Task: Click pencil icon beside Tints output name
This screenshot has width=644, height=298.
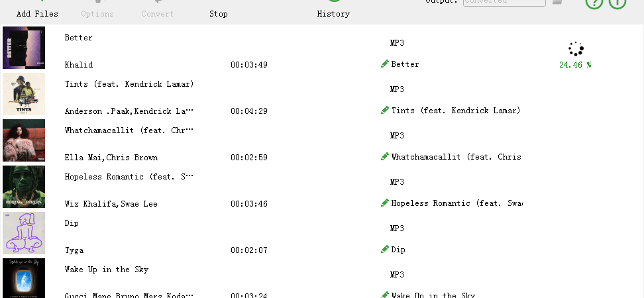Action: (385, 111)
